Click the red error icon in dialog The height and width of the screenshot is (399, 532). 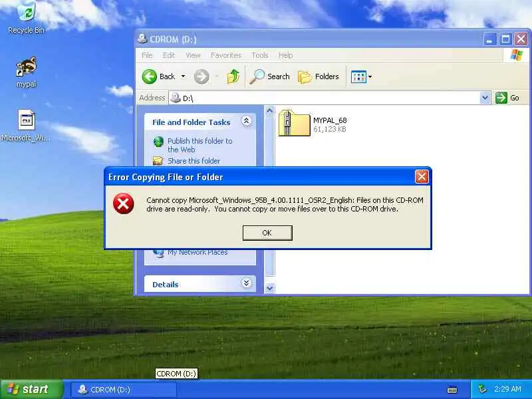coord(124,203)
